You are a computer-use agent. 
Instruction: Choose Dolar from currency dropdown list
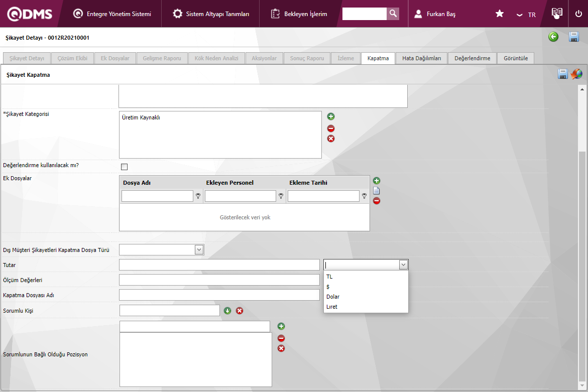coord(333,297)
